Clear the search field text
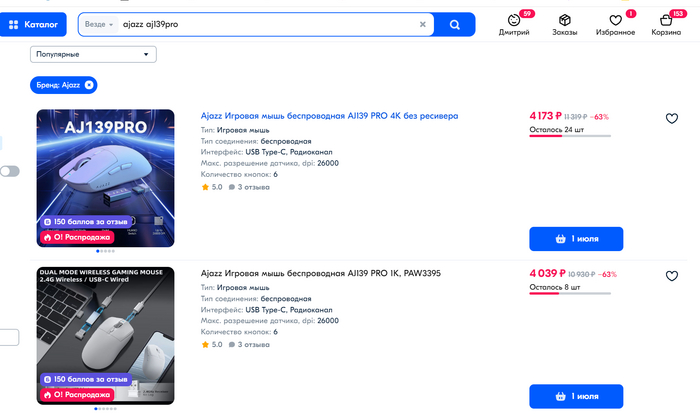The image size is (700, 414). [x=422, y=24]
